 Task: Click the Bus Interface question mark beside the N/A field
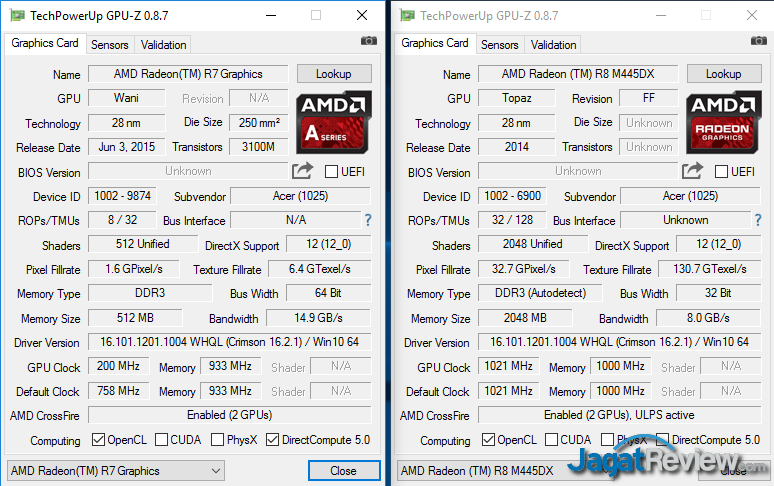click(367, 220)
